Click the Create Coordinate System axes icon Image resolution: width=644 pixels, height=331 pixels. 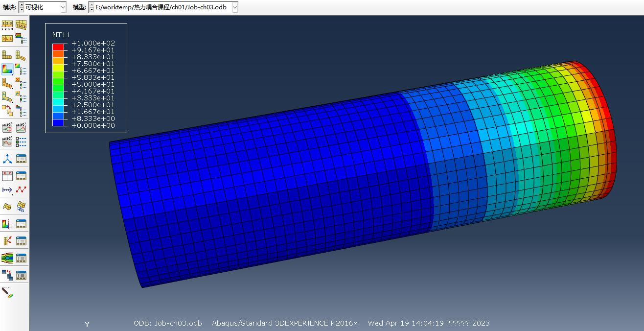pos(7,159)
